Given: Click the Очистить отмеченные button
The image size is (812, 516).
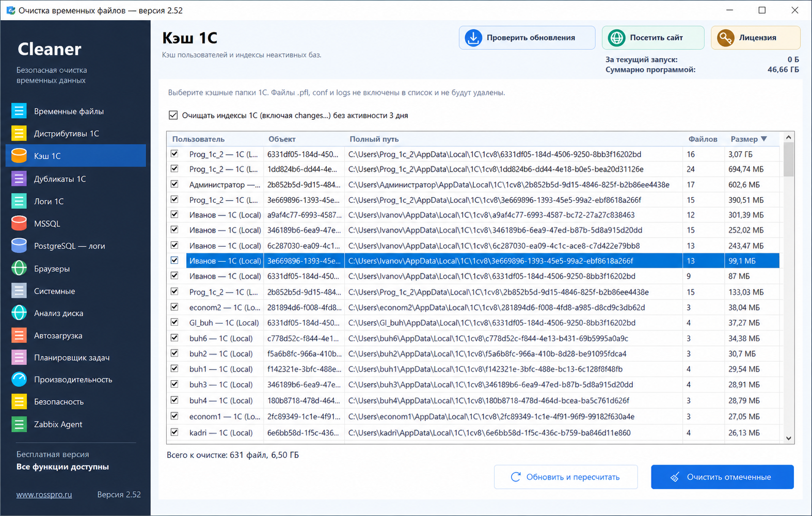Looking at the screenshot, I should pos(722,477).
